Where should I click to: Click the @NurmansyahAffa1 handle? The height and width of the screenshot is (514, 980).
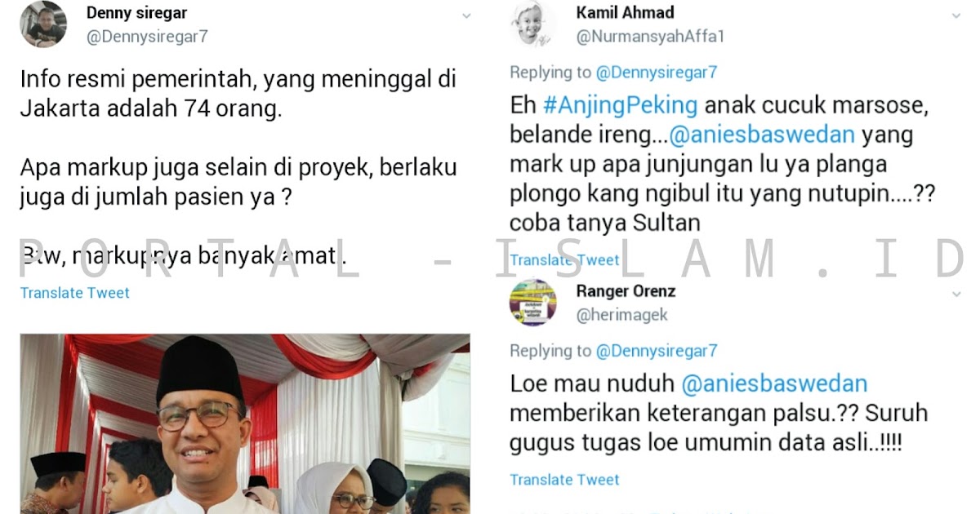pyautogui.click(x=651, y=37)
